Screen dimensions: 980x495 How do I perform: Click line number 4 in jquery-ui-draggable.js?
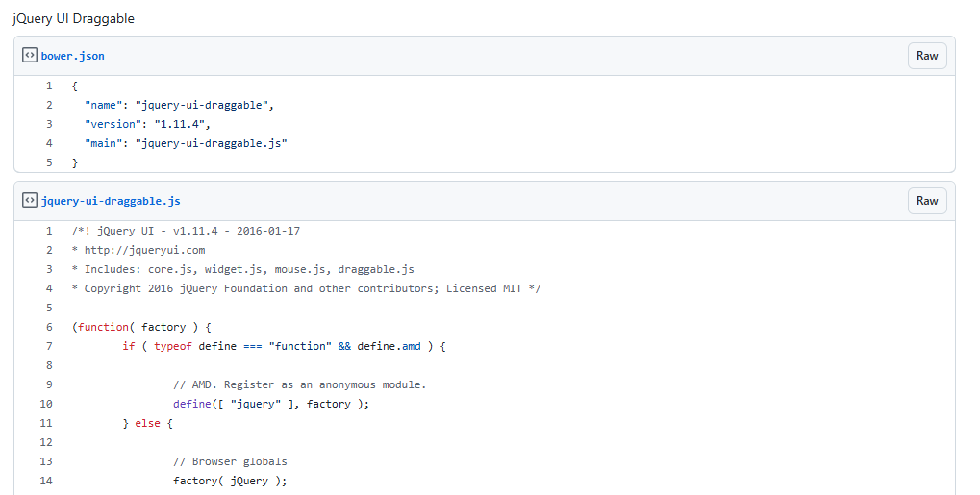click(49, 288)
